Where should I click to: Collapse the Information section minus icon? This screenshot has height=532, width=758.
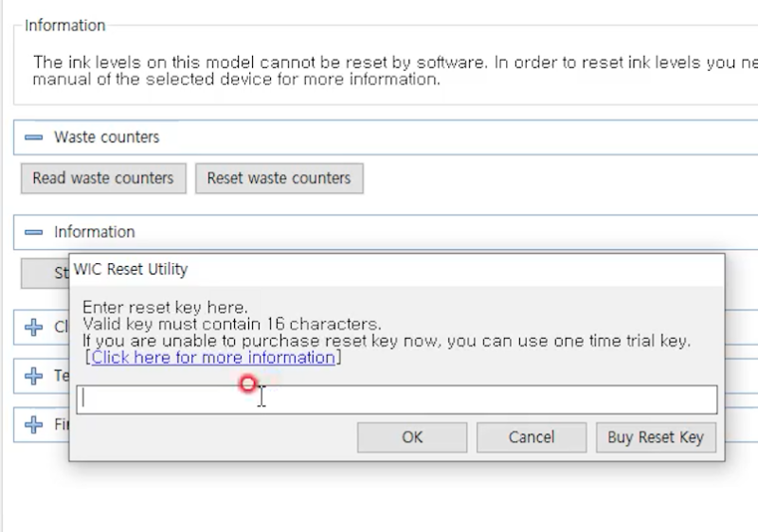click(x=34, y=232)
